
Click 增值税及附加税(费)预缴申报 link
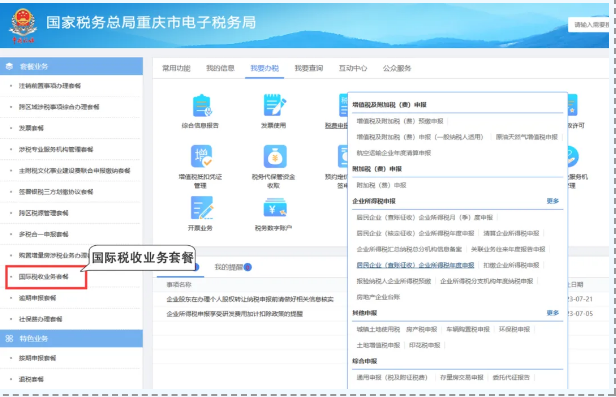[x=400, y=121]
